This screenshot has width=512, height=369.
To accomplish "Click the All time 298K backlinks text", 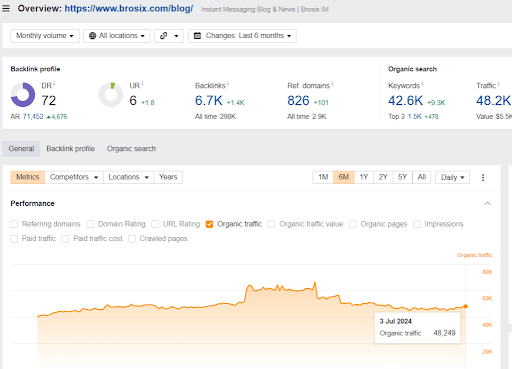I will pyautogui.click(x=215, y=116).
